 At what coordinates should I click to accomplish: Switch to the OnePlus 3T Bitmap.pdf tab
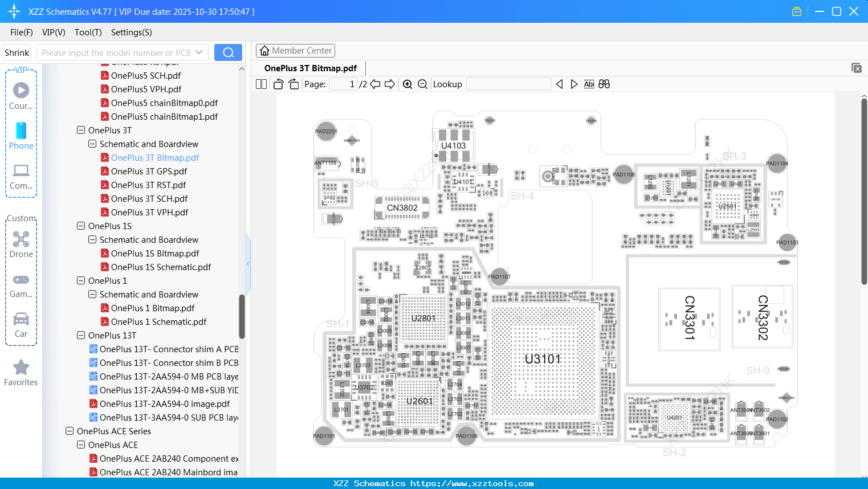(311, 68)
